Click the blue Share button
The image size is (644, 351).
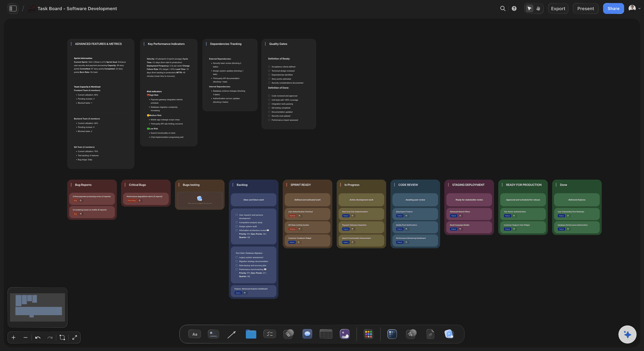pyautogui.click(x=613, y=8)
